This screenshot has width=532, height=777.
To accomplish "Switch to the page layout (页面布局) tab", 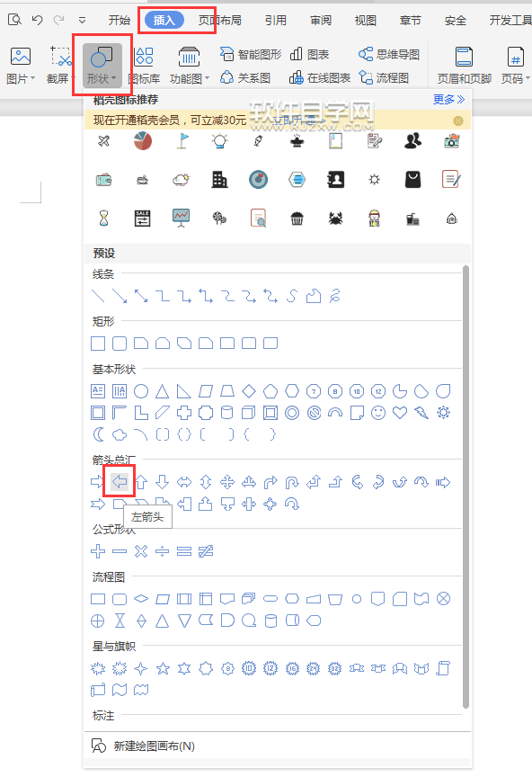I will coord(220,21).
